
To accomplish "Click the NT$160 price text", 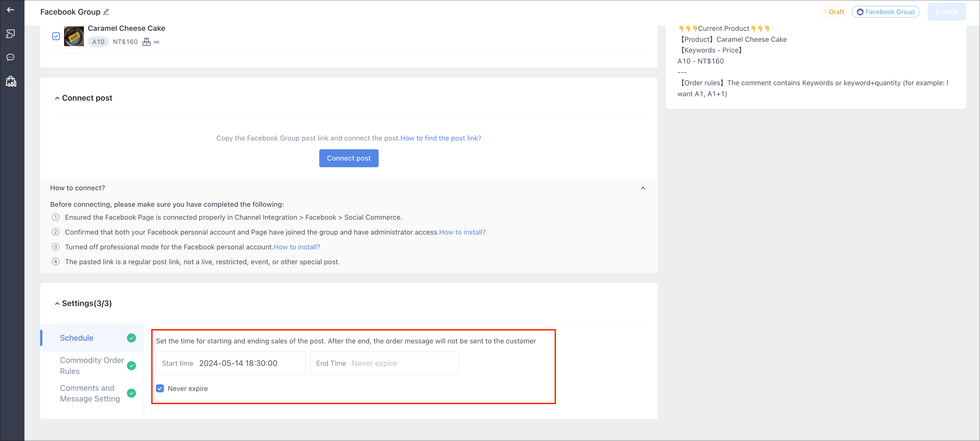I will tap(125, 42).
